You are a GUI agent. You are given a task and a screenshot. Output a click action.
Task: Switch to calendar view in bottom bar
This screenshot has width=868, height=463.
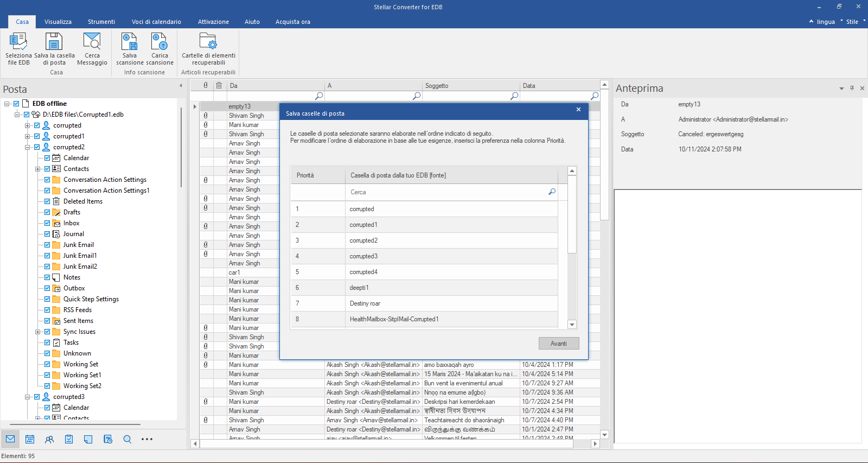point(30,439)
